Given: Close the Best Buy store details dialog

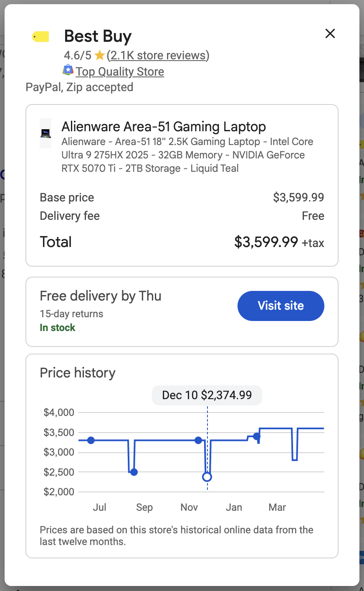Looking at the screenshot, I should [330, 33].
